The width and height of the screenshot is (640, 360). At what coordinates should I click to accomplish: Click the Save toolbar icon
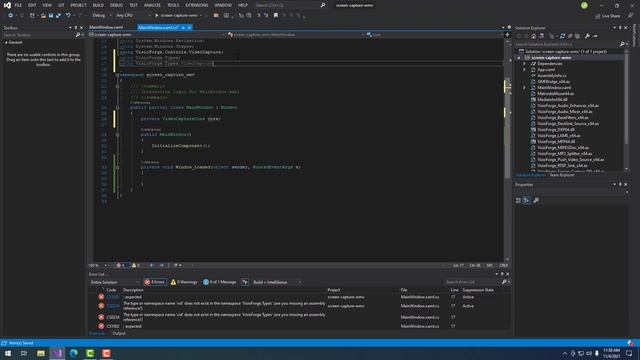(51, 16)
